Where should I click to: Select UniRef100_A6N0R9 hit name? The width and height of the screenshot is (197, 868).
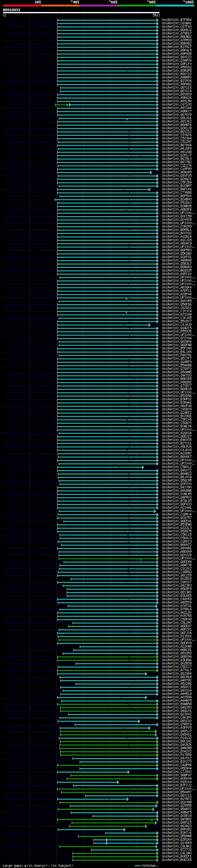point(177,172)
